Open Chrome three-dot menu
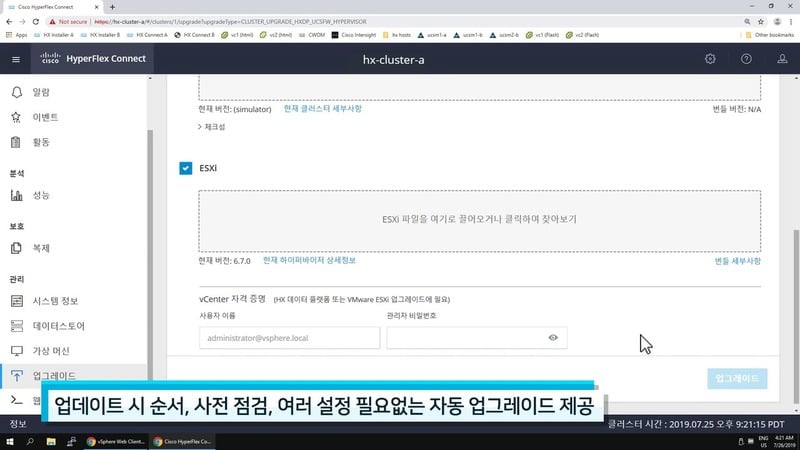 point(791,22)
